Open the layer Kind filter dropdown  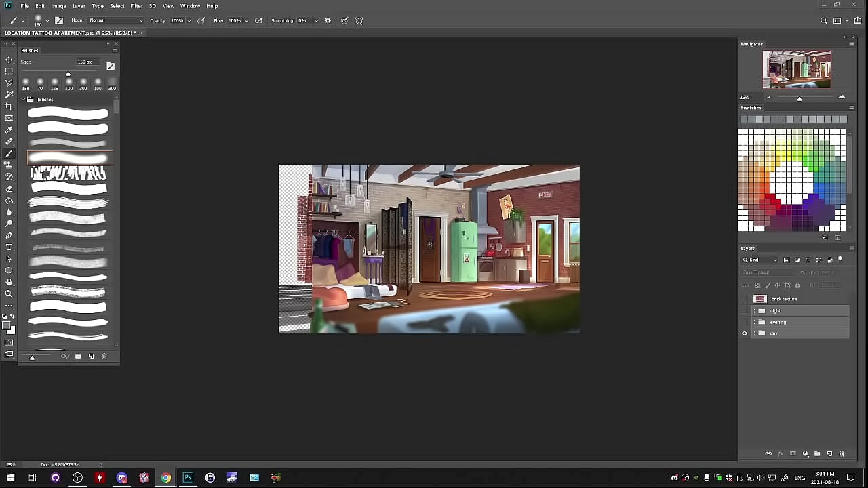760,260
